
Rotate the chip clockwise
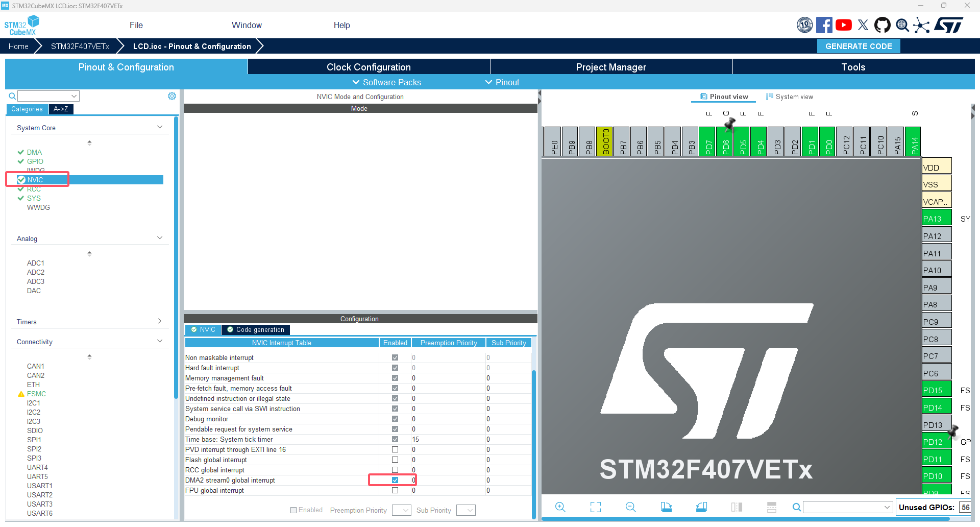(666, 507)
